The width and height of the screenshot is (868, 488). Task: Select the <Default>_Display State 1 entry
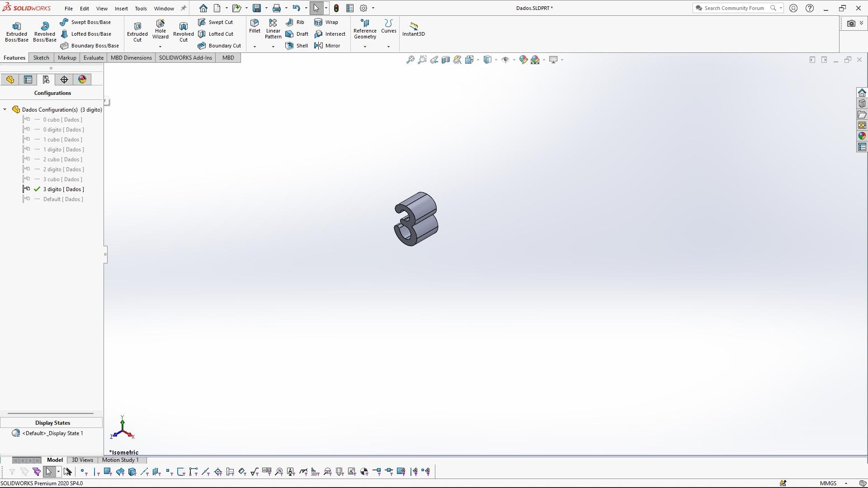tap(52, 433)
